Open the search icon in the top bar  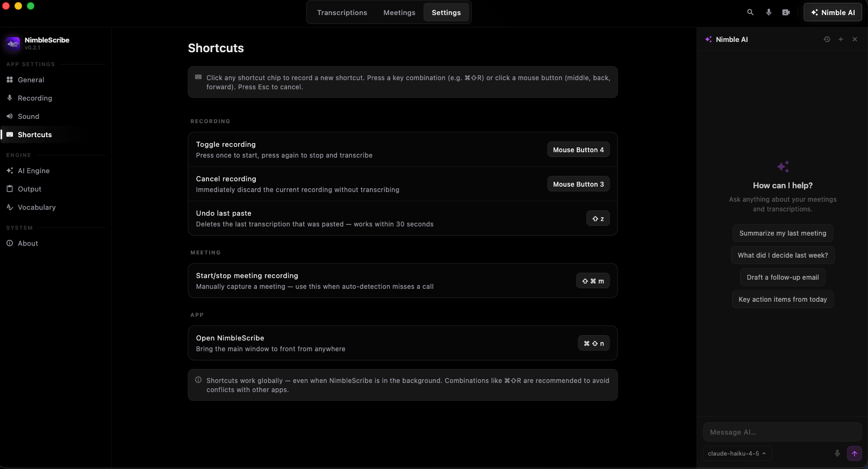tap(750, 12)
